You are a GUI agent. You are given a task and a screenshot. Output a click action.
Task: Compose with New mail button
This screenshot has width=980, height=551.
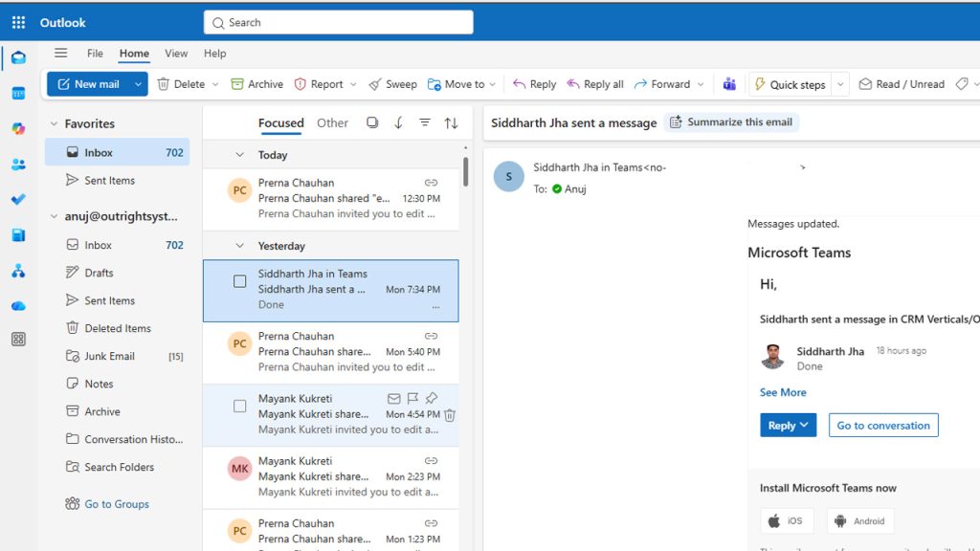click(x=88, y=84)
